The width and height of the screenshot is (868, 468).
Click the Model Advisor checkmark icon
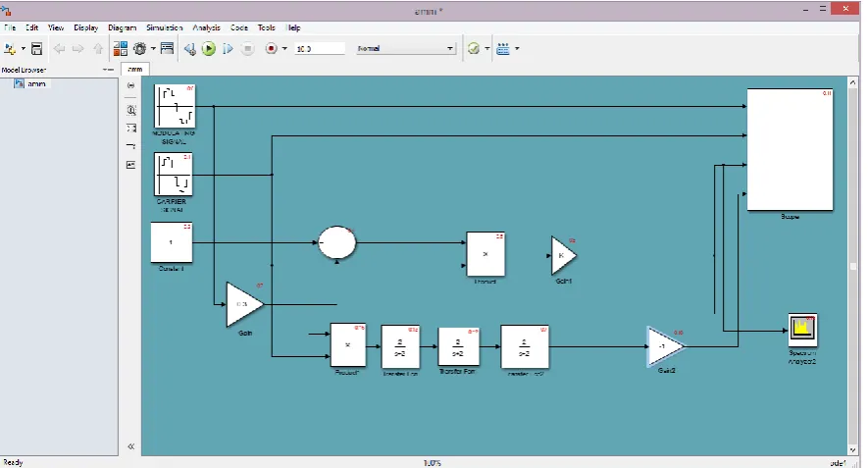(474, 49)
